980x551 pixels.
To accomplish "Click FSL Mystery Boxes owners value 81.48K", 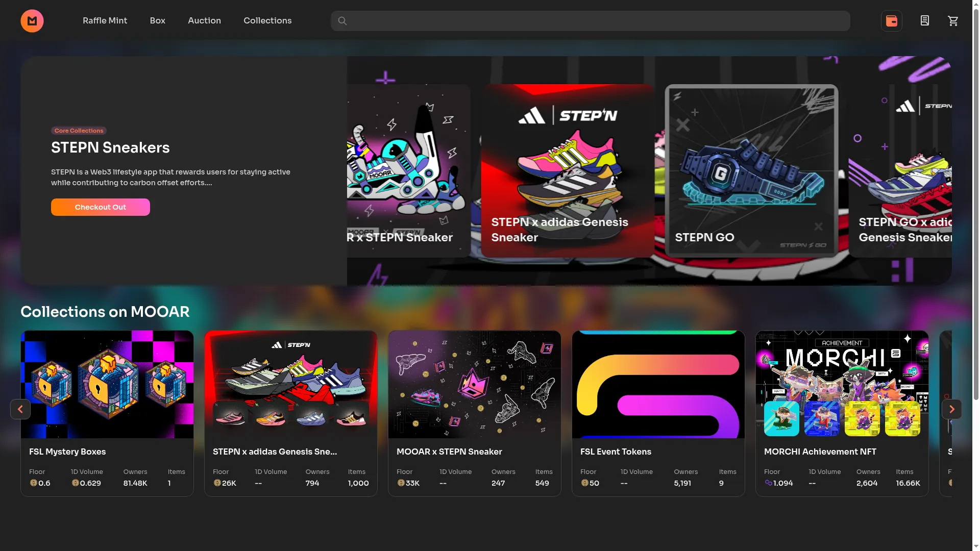I will pyautogui.click(x=135, y=483).
